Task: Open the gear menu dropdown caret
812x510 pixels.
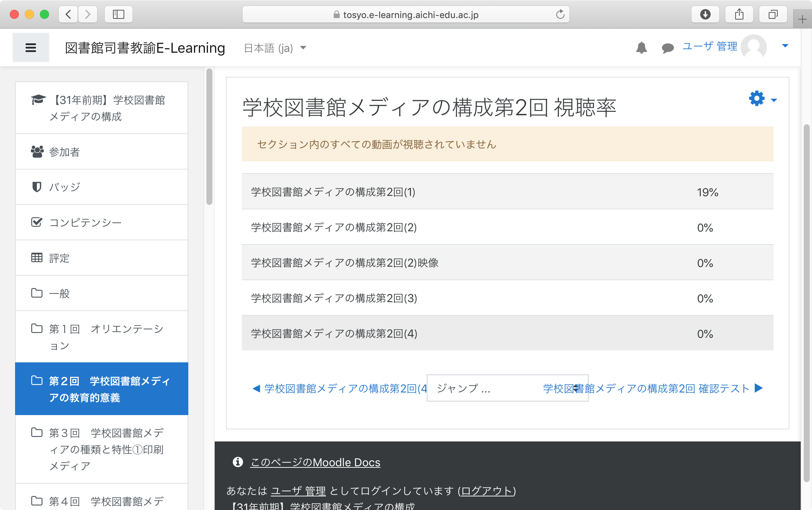Action: tap(774, 100)
